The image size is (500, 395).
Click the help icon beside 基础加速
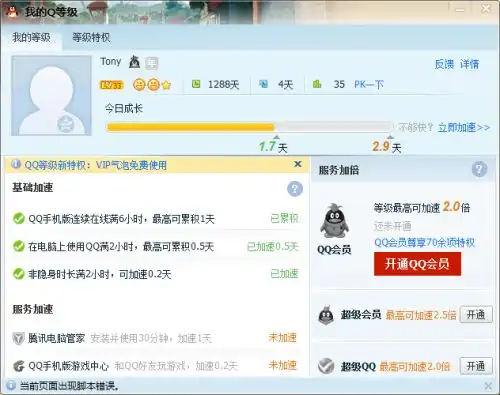tap(295, 189)
